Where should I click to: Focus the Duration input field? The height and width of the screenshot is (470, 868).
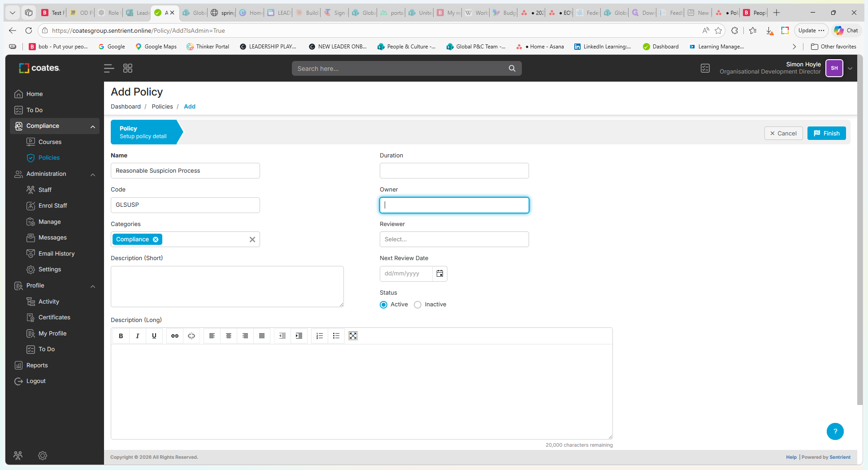(x=454, y=171)
